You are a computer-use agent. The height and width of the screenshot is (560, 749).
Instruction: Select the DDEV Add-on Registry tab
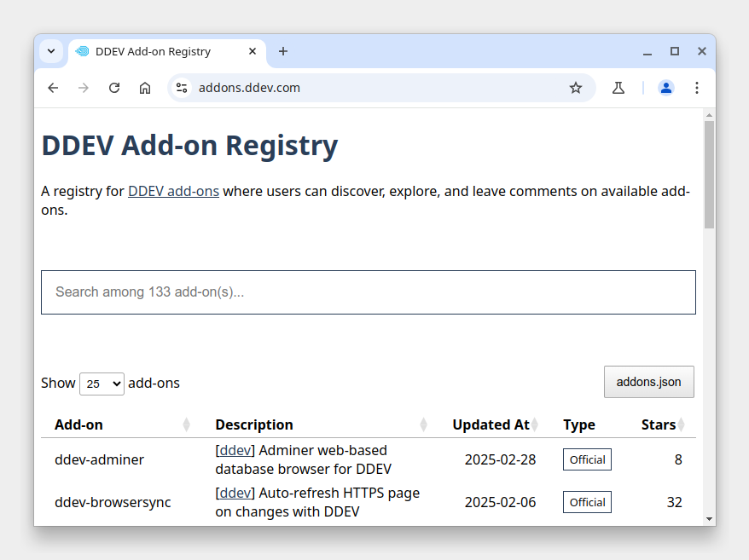pyautogui.click(x=154, y=51)
